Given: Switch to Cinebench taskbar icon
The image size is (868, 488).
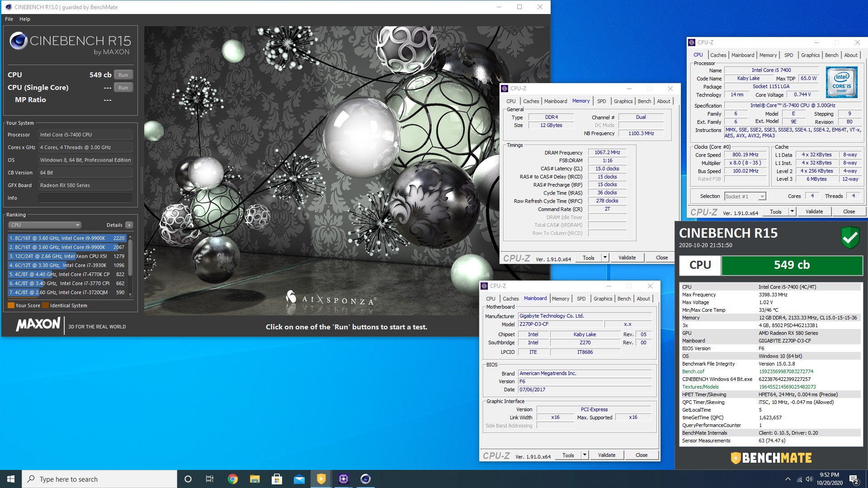Looking at the screenshot, I should (366, 479).
